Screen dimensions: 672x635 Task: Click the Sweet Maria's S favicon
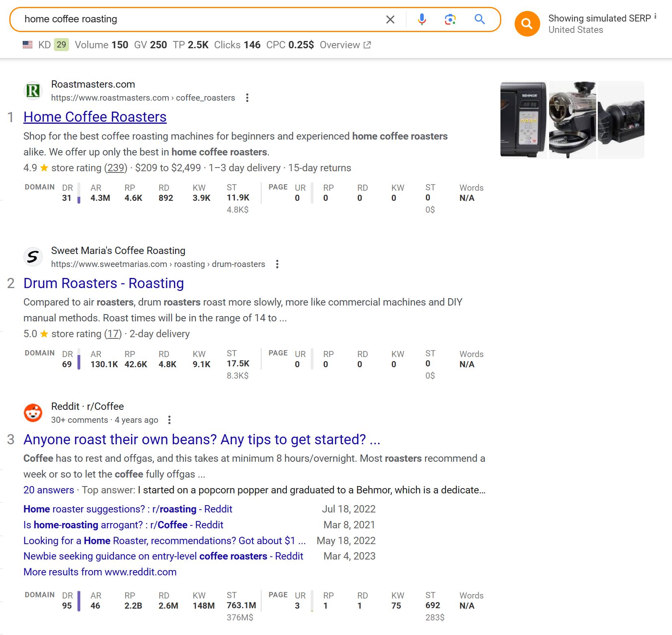point(33,257)
